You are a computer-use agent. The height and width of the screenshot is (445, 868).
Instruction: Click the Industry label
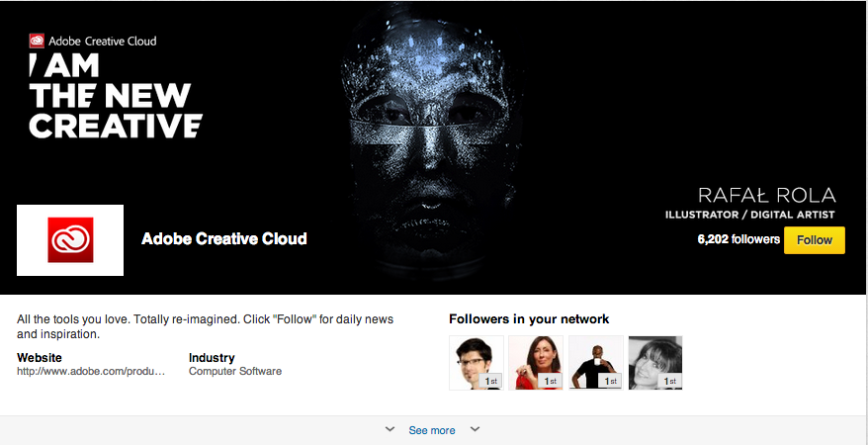click(212, 358)
